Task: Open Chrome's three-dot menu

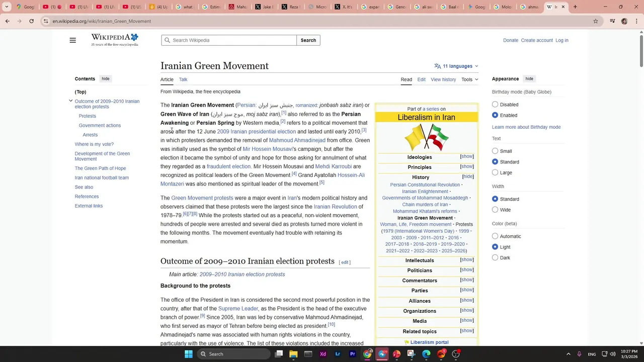Action: (636, 21)
